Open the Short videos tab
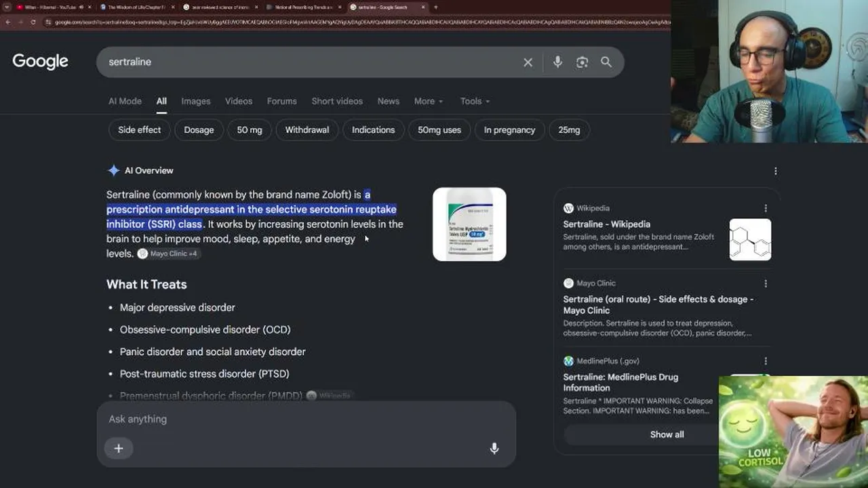 click(x=337, y=101)
